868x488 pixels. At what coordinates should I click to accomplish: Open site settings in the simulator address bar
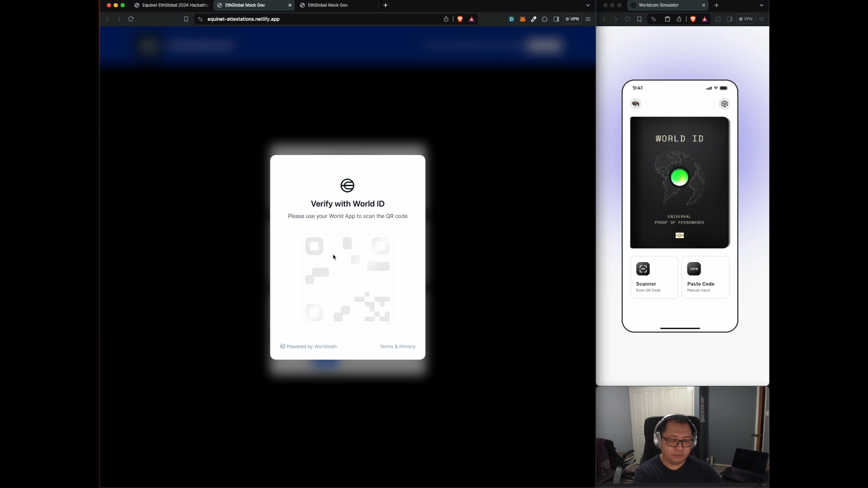tap(654, 19)
